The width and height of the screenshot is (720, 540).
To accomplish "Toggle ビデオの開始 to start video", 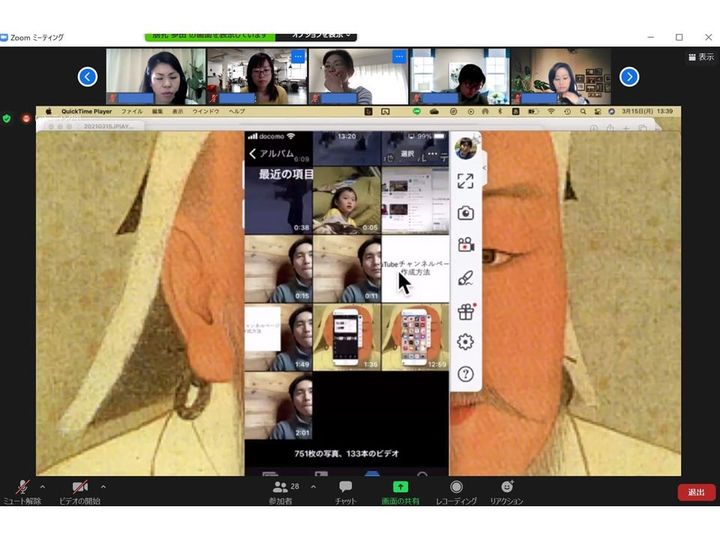I will [79, 491].
